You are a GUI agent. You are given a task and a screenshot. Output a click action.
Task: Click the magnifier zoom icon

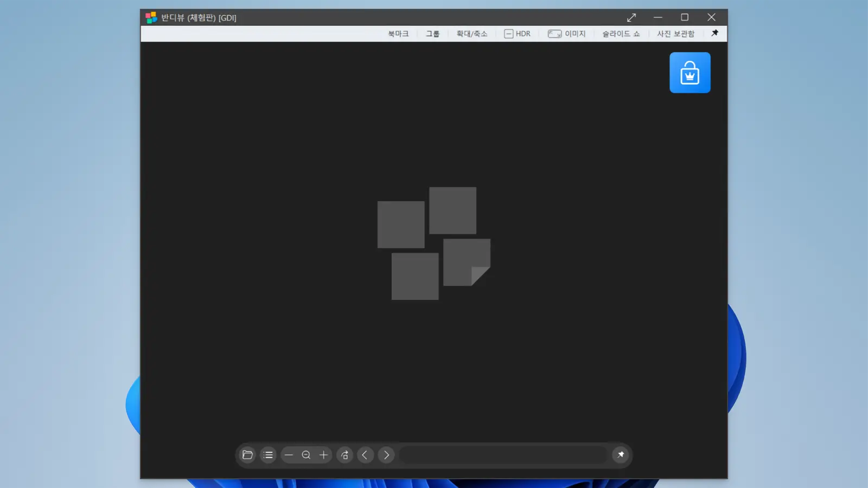click(306, 455)
